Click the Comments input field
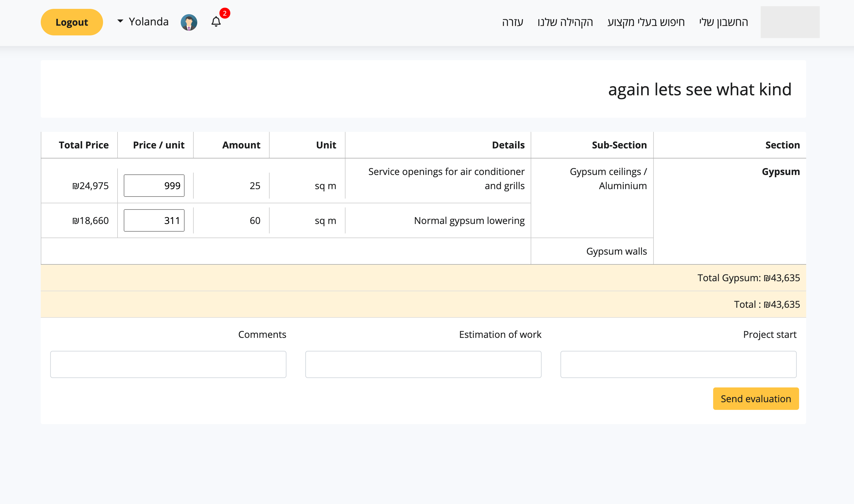The height and width of the screenshot is (504, 854). coord(168,364)
